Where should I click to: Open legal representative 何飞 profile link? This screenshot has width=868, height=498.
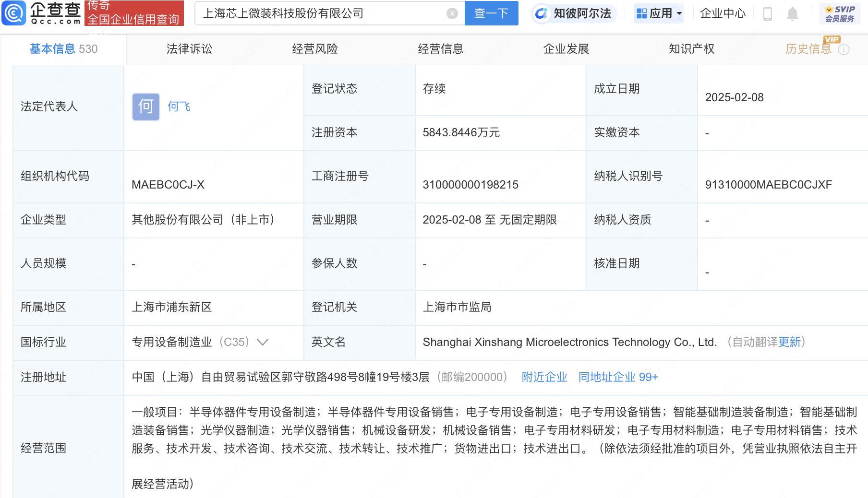pyautogui.click(x=179, y=107)
